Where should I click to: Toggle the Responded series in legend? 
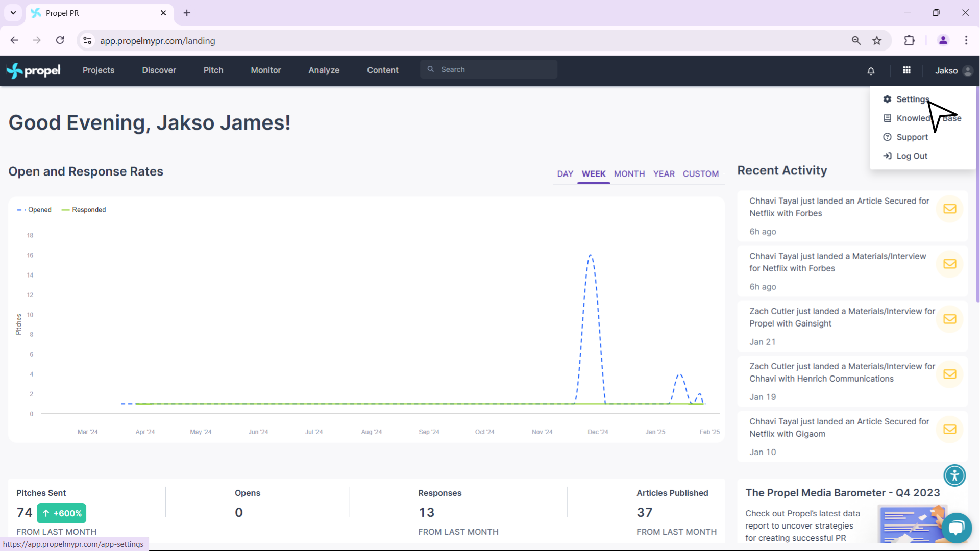(84, 210)
